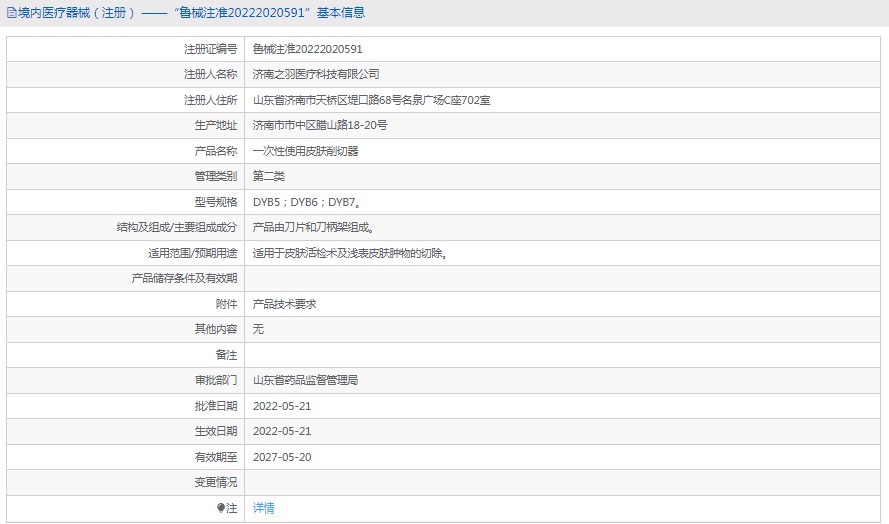Click the 产品储存条件及有效期 label
The height and width of the screenshot is (524, 889).
184,278
